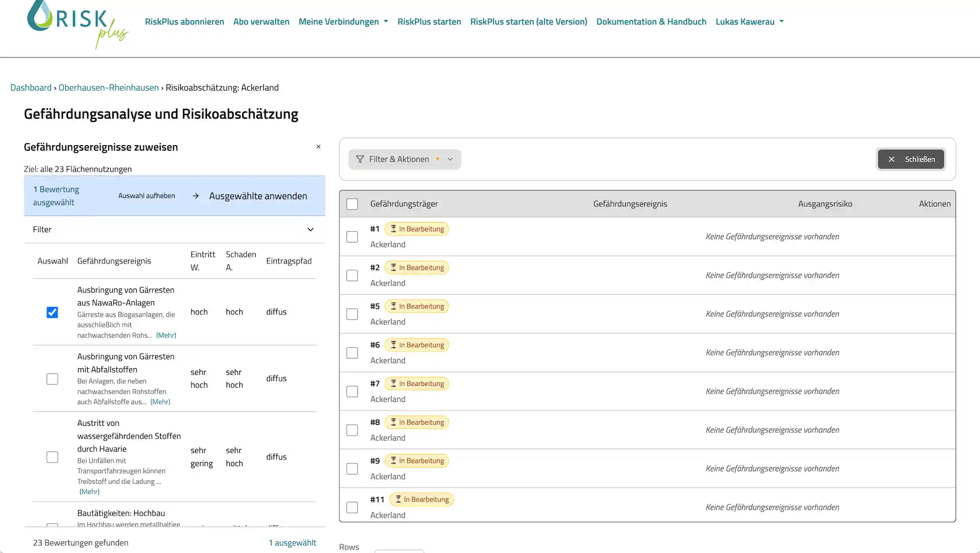The width and height of the screenshot is (980, 553).
Task: Expand (Mehr) for NawaRo-Anlagen description
Action: pos(166,335)
